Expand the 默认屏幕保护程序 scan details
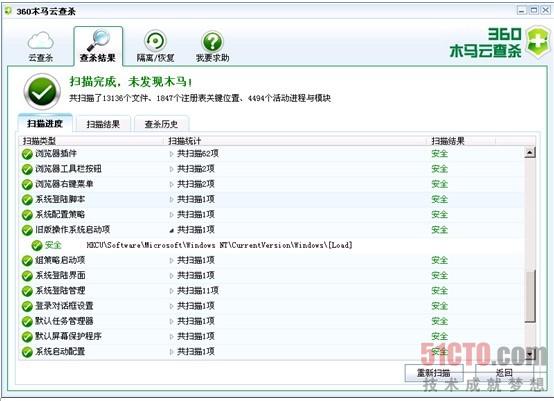 click(x=171, y=337)
